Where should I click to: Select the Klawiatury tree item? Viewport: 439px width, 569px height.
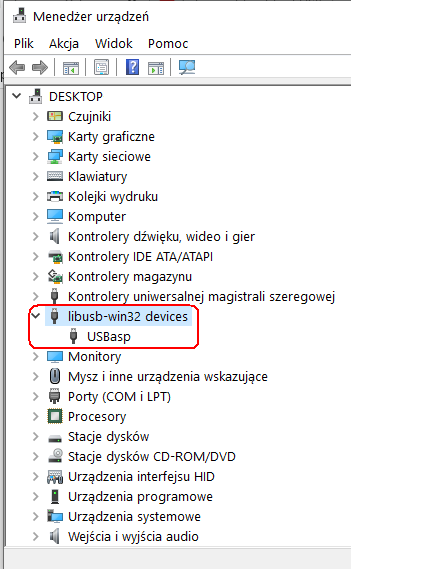98,176
